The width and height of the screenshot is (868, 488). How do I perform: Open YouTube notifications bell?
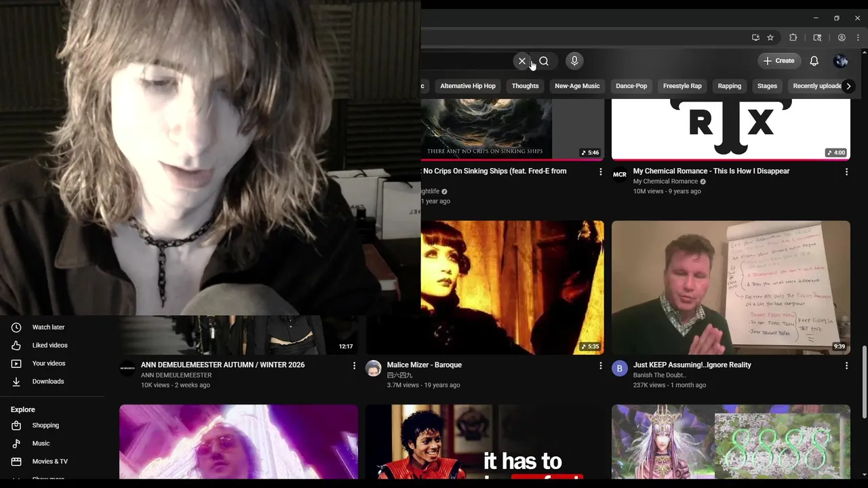814,61
